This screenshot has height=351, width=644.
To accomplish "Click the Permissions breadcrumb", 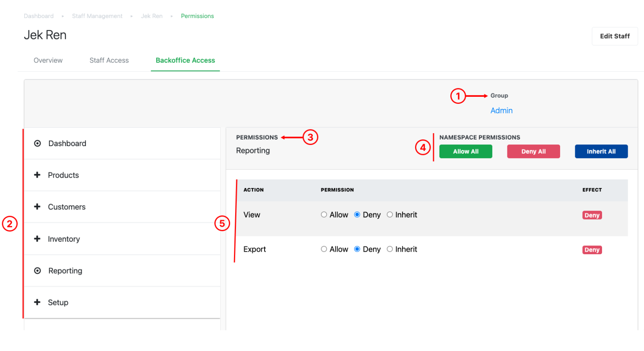I will (197, 16).
